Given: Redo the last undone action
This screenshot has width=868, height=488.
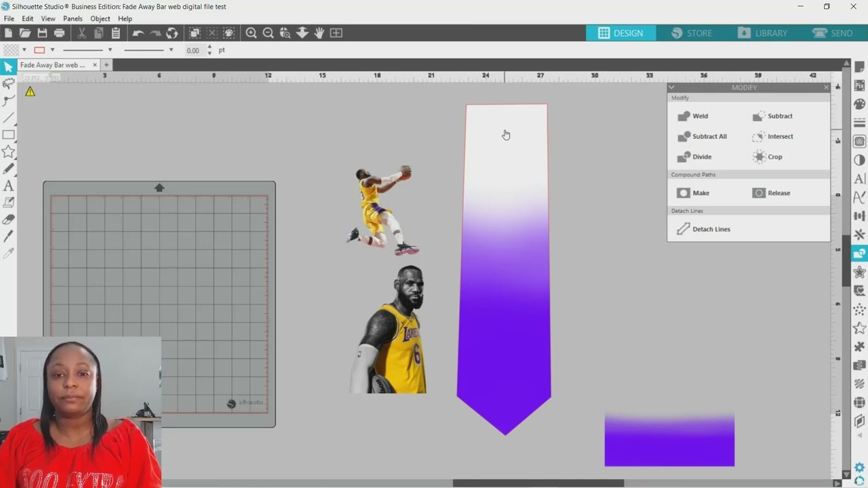Looking at the screenshot, I should tap(155, 33).
